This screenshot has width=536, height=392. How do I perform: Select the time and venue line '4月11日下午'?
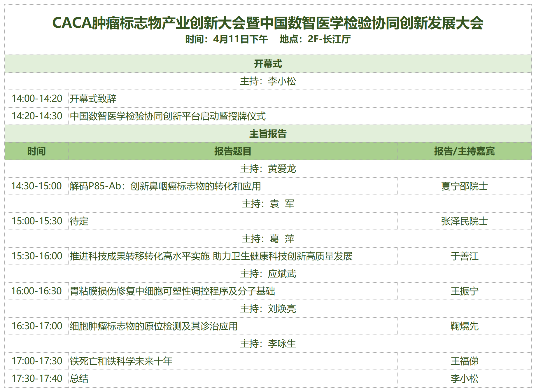268,39
